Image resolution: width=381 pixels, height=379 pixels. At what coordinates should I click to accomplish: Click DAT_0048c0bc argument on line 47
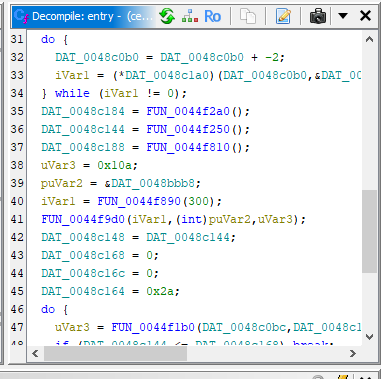coord(244,327)
